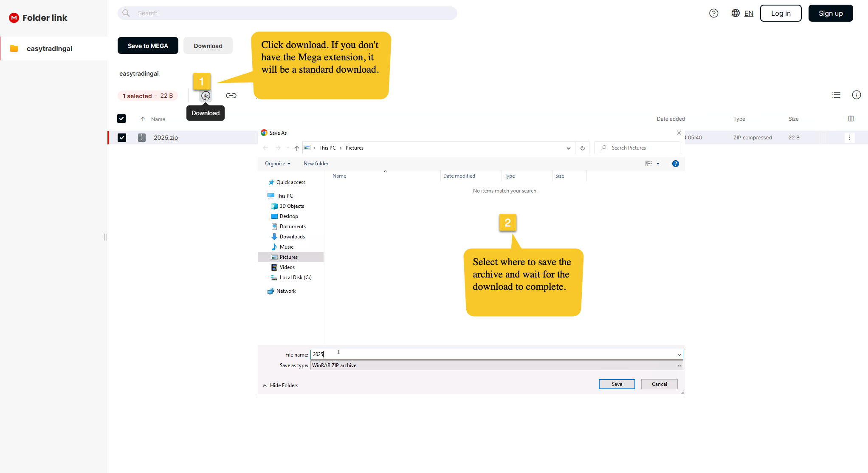The height and width of the screenshot is (473, 868).
Task: Open the Organize dropdown menu
Action: tap(278, 164)
